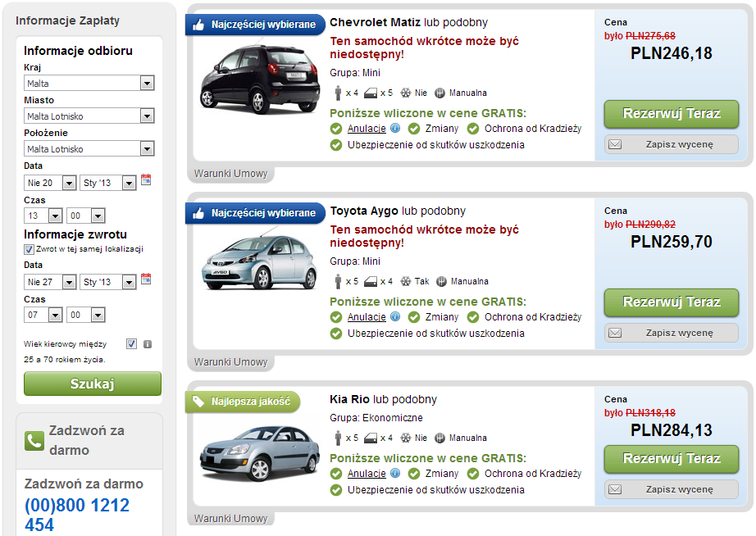This screenshot has width=756, height=536.
Task: Expand the Kraj dropdown showing Malta
Action: [147, 83]
